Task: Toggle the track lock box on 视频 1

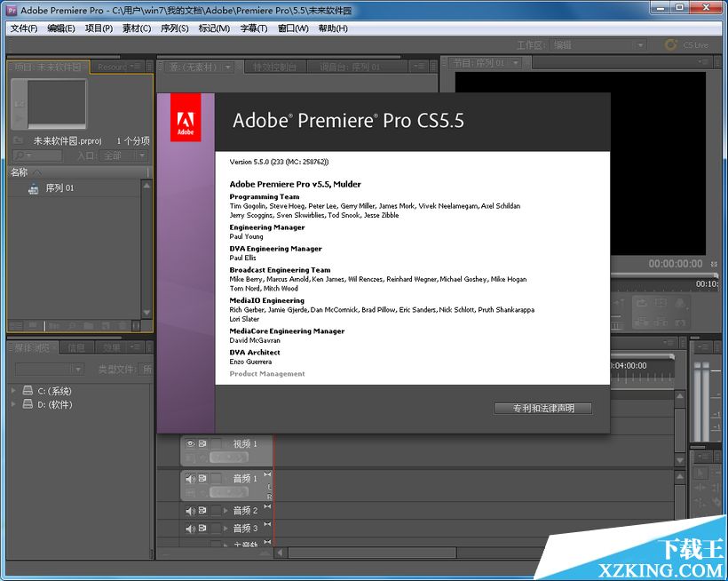Action: click(216, 444)
